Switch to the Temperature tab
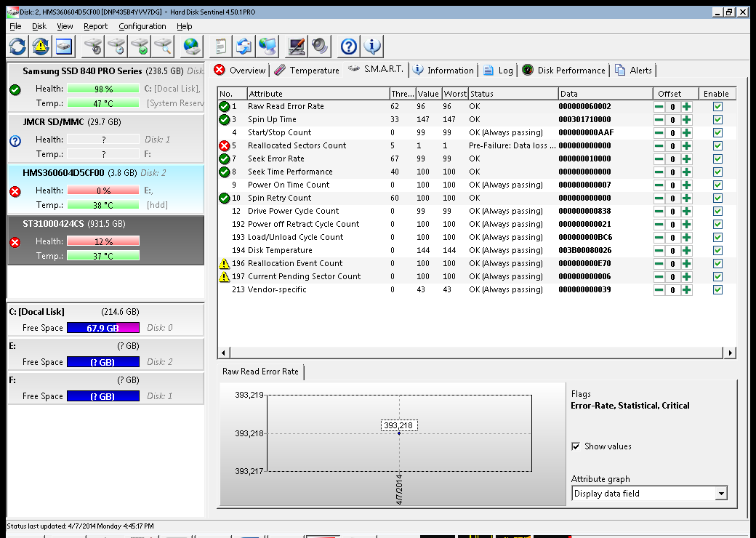 [x=307, y=71]
